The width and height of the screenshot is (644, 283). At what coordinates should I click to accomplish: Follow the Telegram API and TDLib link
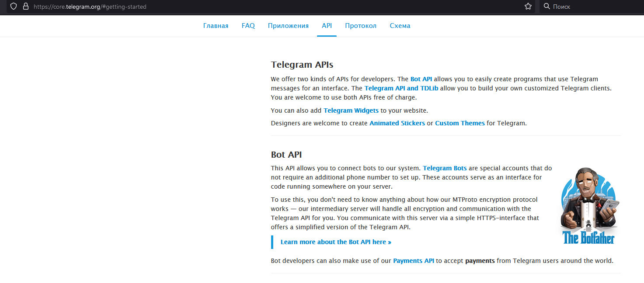click(x=401, y=88)
